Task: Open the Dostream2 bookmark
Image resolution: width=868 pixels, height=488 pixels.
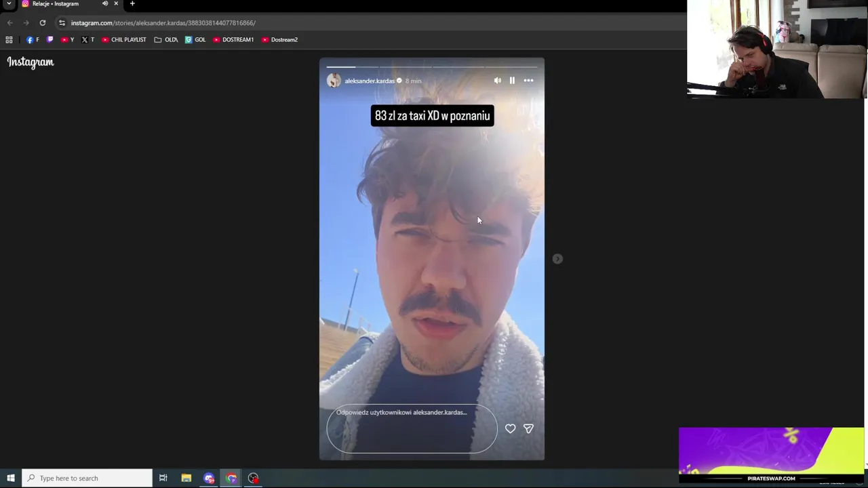Action: [279, 40]
